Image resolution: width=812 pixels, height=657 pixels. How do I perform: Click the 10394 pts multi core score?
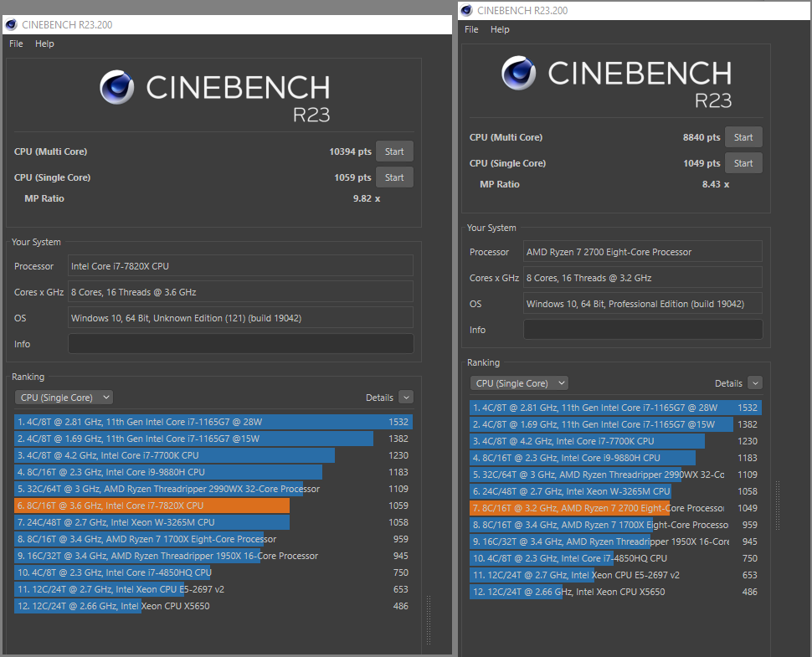350,151
